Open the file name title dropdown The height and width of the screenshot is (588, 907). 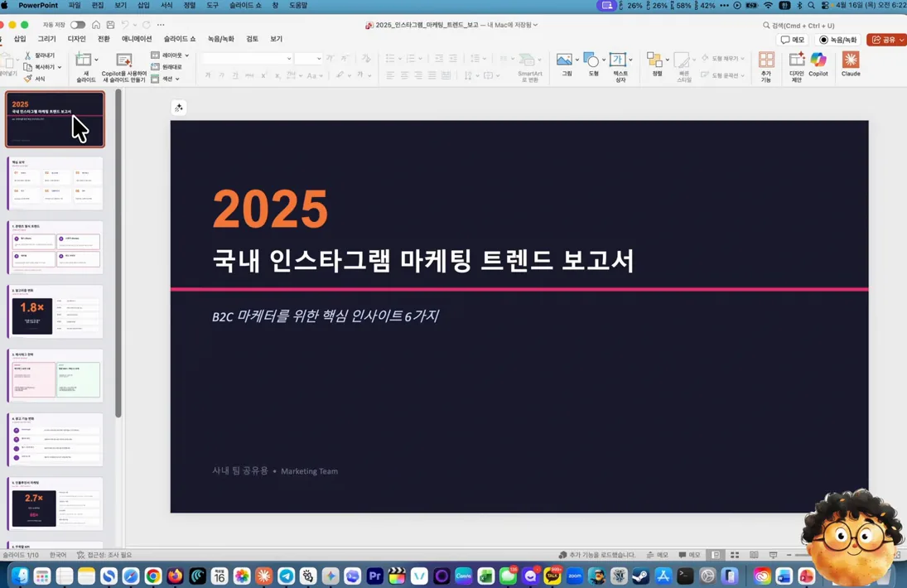(535, 25)
